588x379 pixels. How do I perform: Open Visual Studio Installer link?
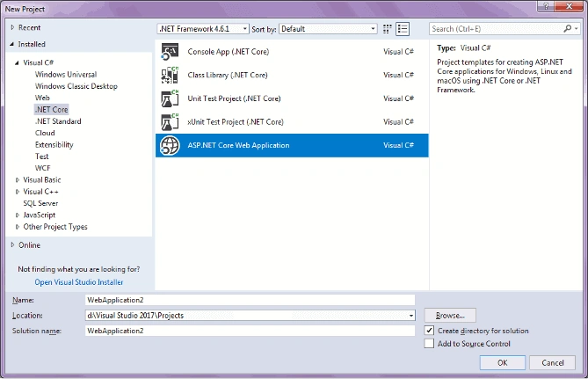[79, 281]
